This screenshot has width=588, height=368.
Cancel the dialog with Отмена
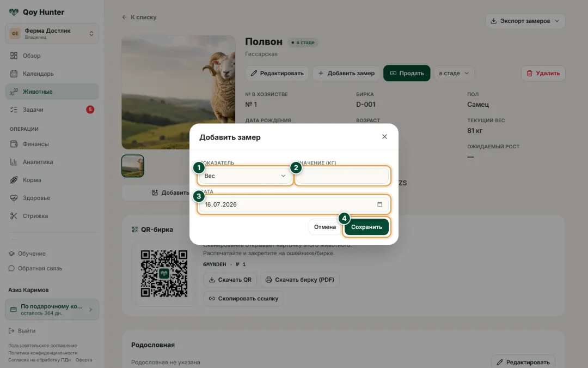[324, 227]
